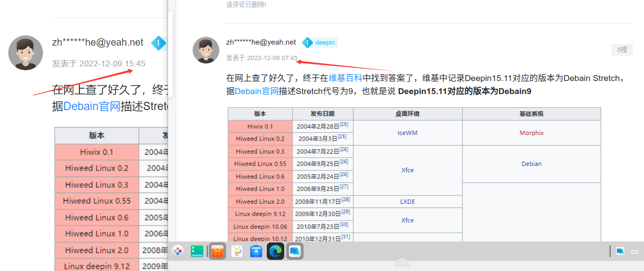The height and width of the screenshot is (271, 644).
Task: Open footnote [26] beside 2004年7月22日
Action: tap(344, 150)
